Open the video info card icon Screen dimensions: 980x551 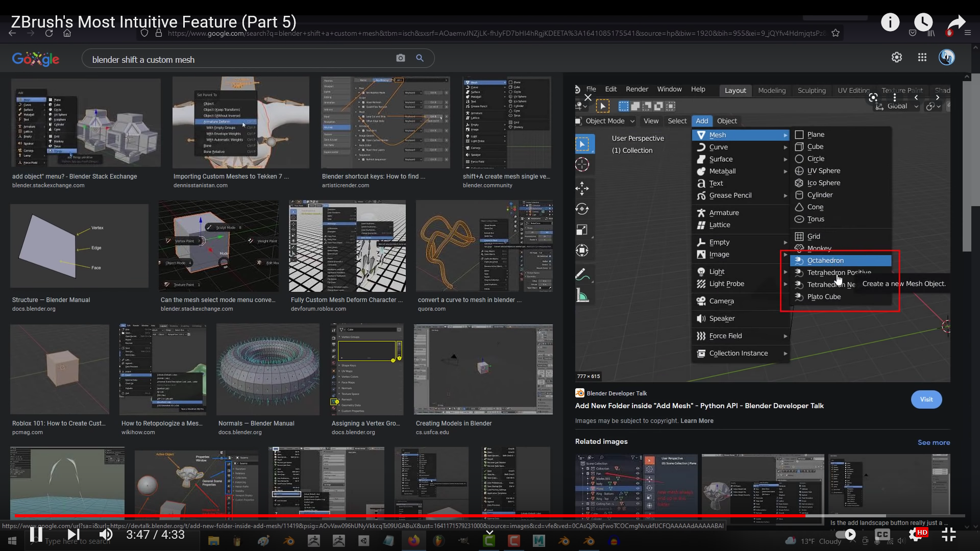(x=890, y=22)
